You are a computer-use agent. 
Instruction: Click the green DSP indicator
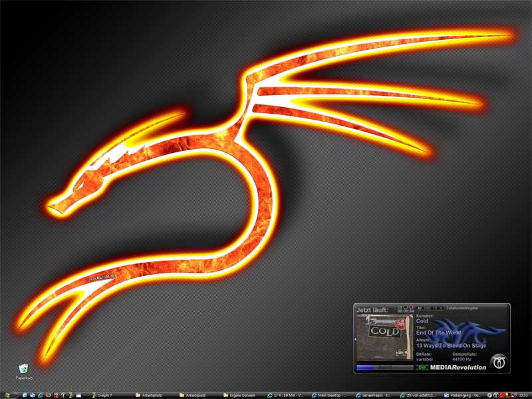pos(422,367)
